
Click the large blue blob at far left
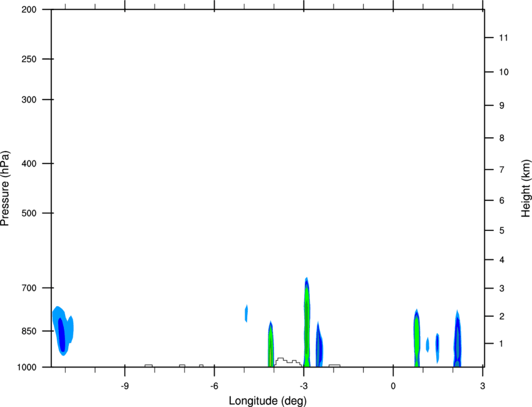click(x=63, y=331)
